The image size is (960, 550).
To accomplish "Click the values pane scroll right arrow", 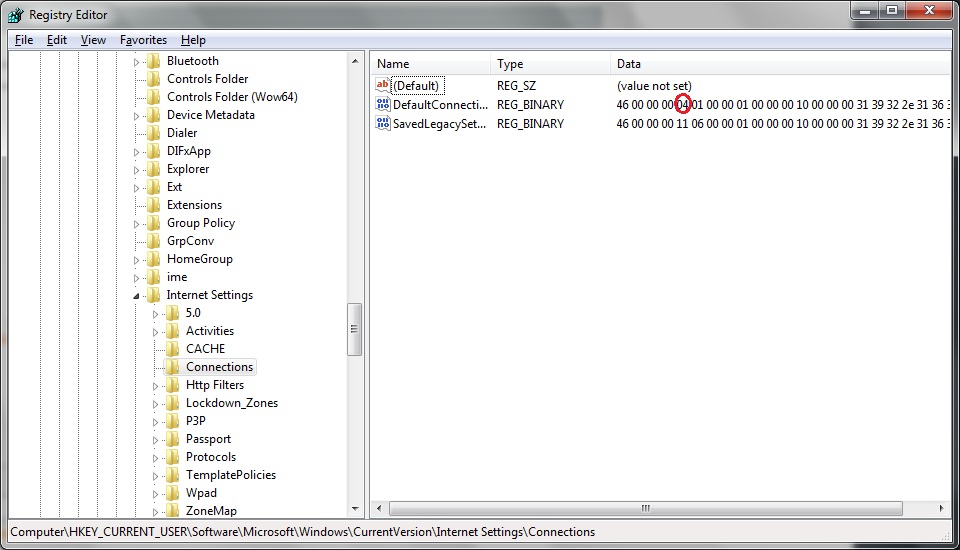I will tap(942, 508).
